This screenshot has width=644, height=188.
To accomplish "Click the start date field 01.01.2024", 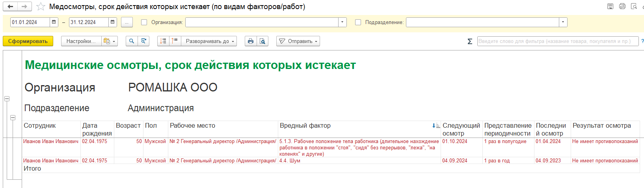I will pos(30,22).
